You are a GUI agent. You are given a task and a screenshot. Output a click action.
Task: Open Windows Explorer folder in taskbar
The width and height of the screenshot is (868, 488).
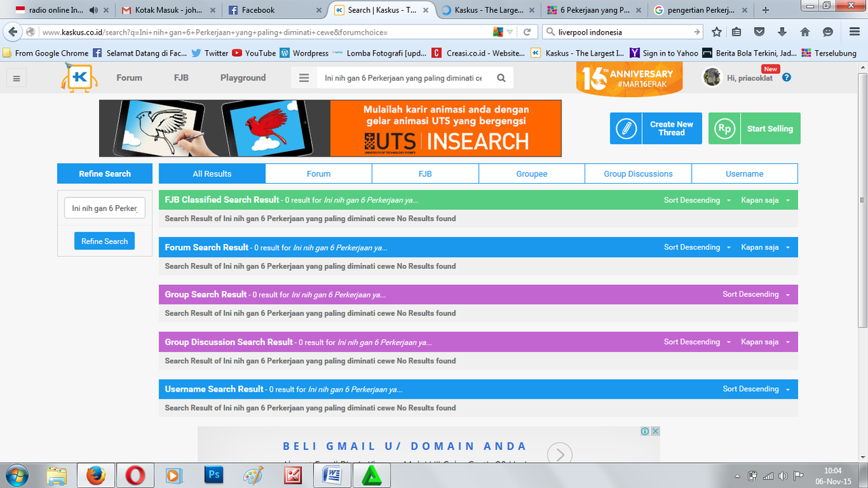pyautogui.click(x=56, y=476)
